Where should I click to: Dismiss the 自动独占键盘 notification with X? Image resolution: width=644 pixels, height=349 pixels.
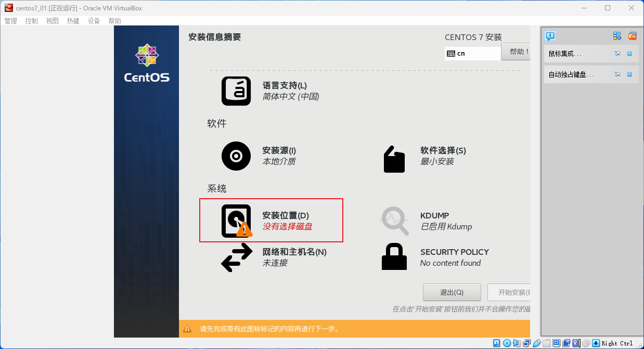(x=629, y=74)
